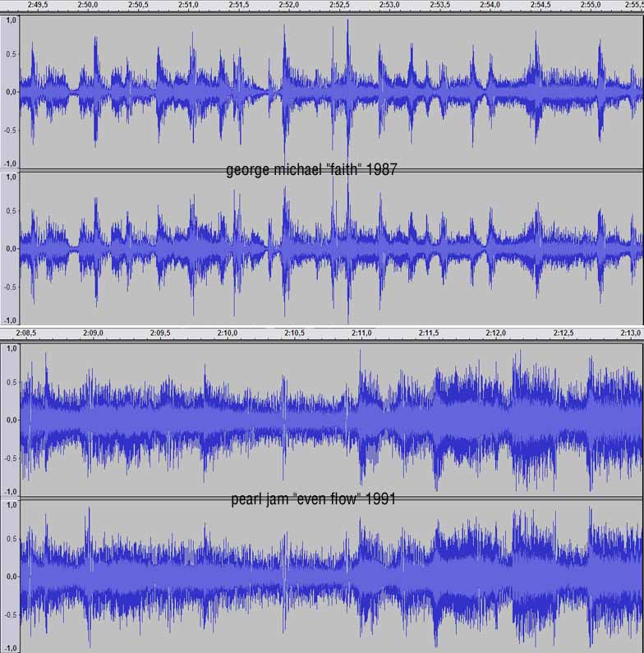
Task: Click the 2:10,0 timeline ruler mark
Action: tap(228, 333)
